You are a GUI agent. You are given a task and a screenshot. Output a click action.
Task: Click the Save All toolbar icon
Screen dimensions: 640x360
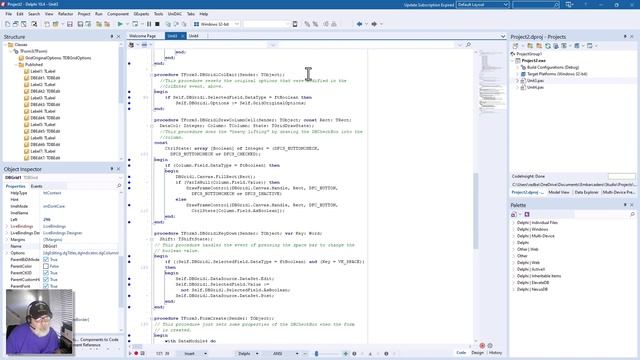[x=80, y=24]
